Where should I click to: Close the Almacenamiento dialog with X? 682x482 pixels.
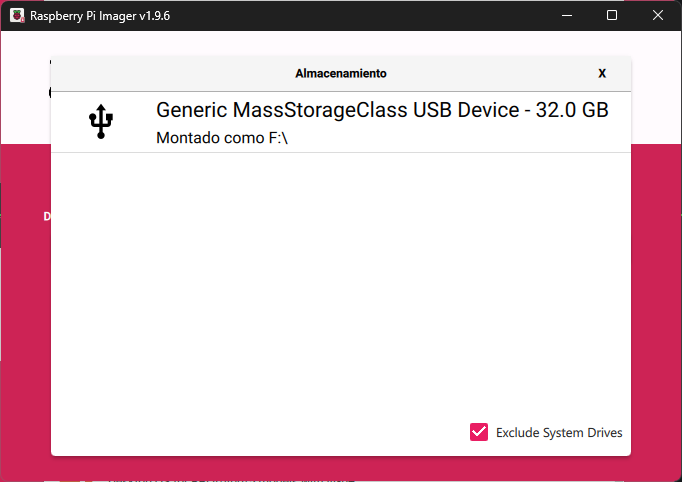tap(602, 73)
